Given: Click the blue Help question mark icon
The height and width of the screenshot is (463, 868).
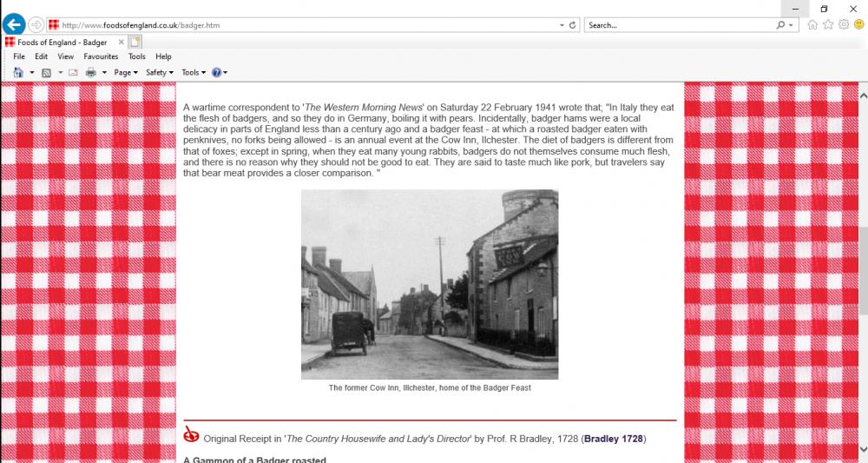Looking at the screenshot, I should tap(216, 73).
